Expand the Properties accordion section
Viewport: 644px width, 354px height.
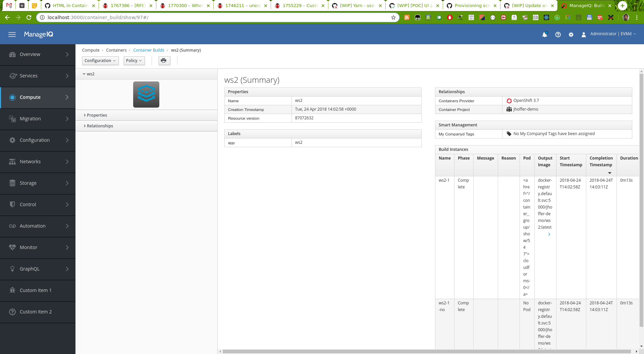(x=147, y=115)
